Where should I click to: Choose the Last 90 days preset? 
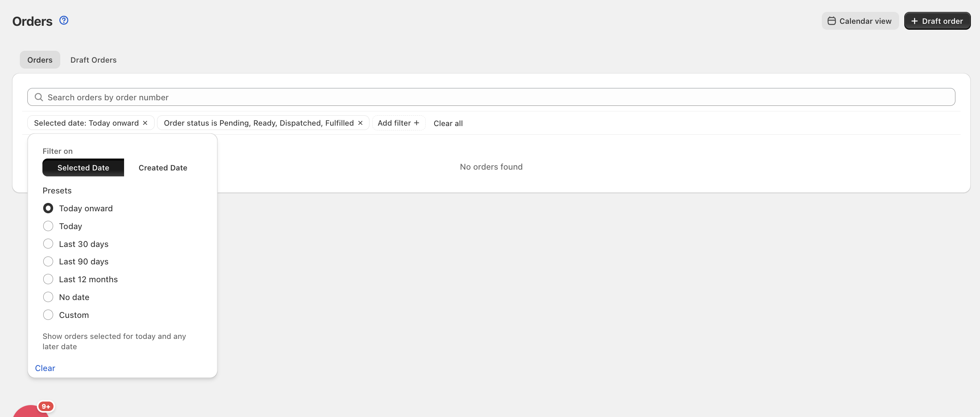[x=48, y=262]
